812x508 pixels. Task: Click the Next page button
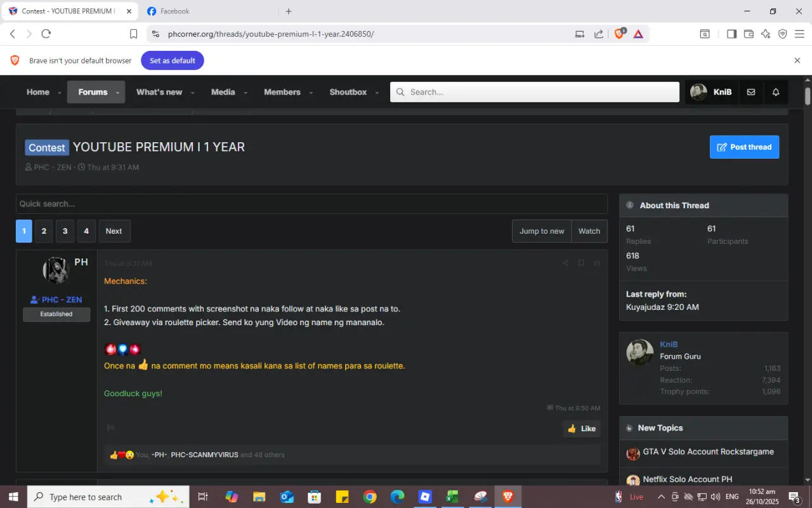114,231
